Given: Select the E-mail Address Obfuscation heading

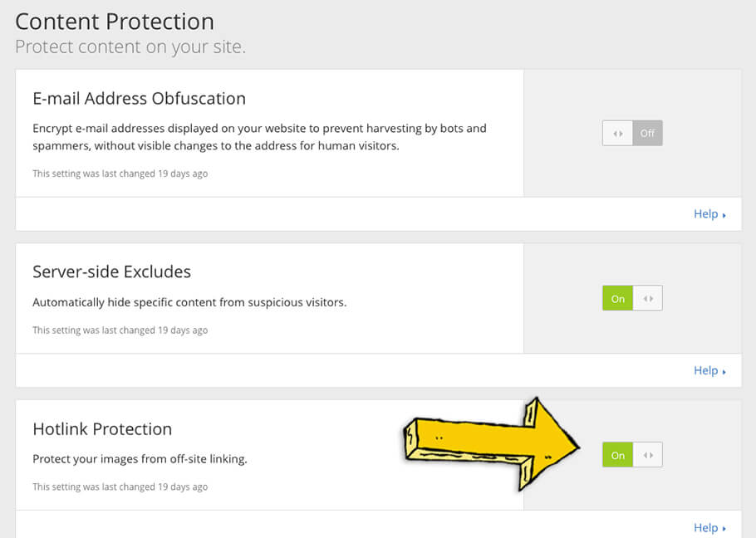Looking at the screenshot, I should pyautogui.click(x=139, y=98).
